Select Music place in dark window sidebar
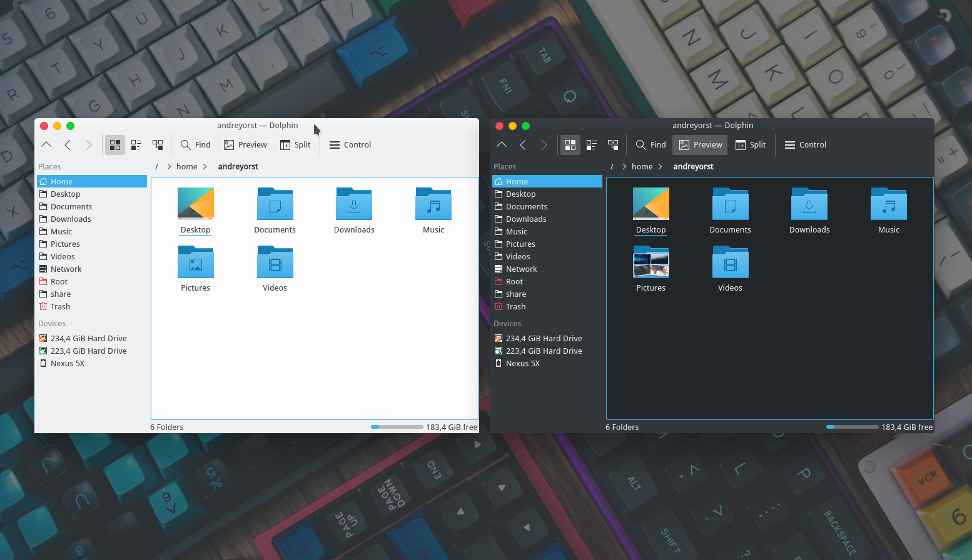972x560 pixels. click(x=547, y=231)
